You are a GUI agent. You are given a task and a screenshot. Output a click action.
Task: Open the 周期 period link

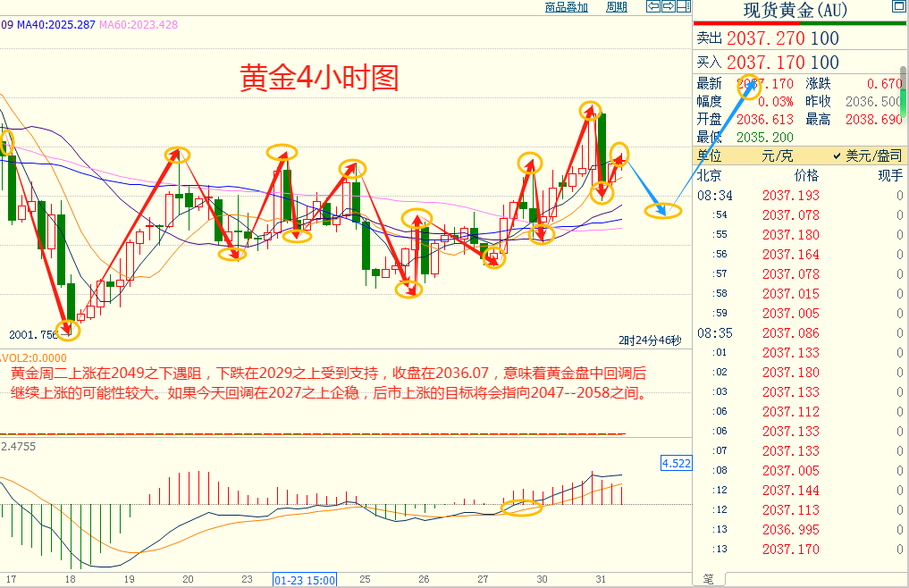[616, 7]
